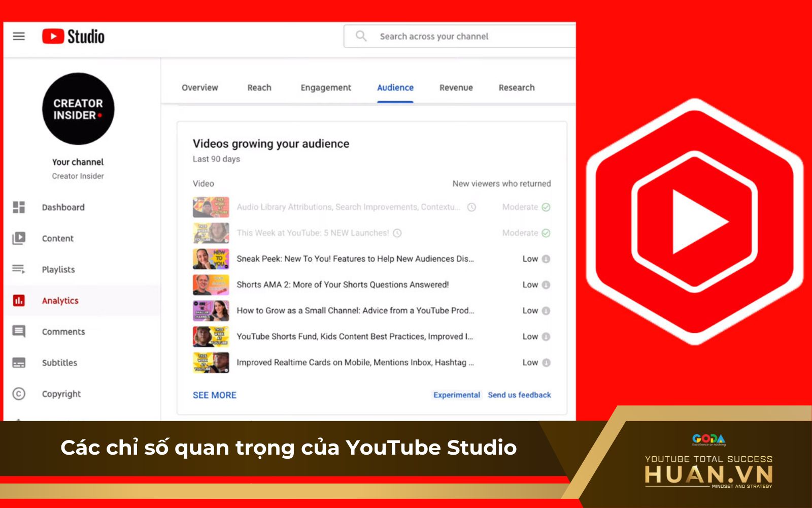
Task: Click Low info icon on Shorts Fund row
Action: click(x=546, y=337)
